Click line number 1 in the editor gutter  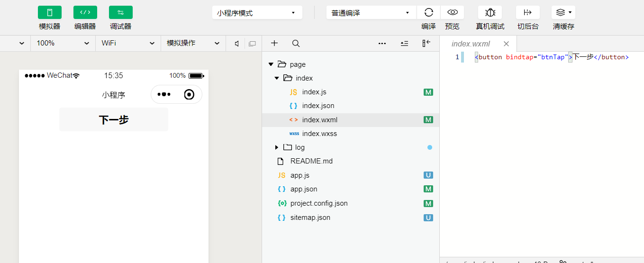457,57
